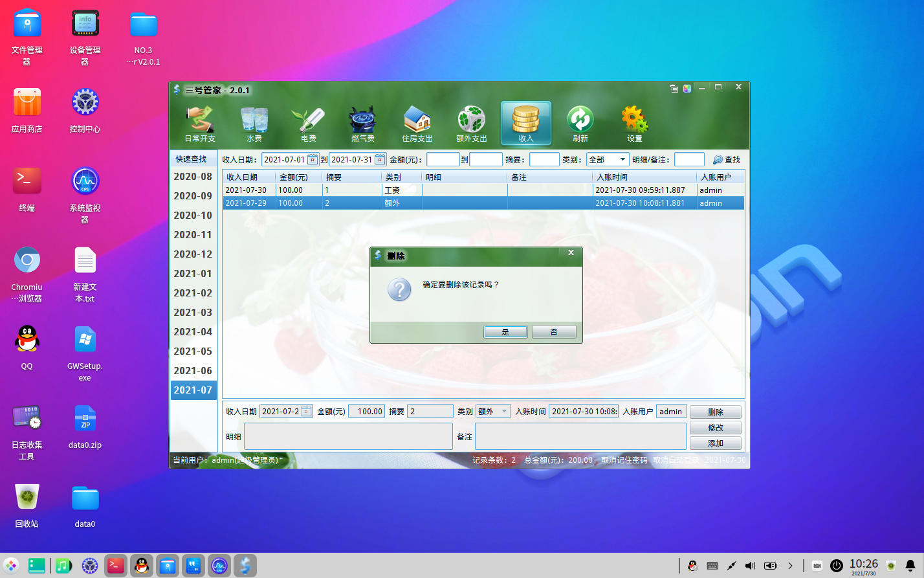924x578 pixels.
Task: Open the 设备管理器 desktop icon
Action: tap(85, 38)
